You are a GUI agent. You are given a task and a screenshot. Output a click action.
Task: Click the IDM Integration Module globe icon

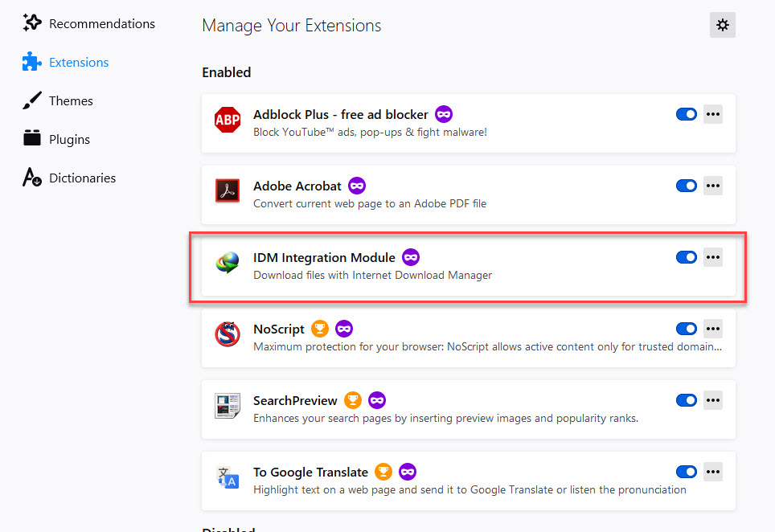(x=228, y=262)
